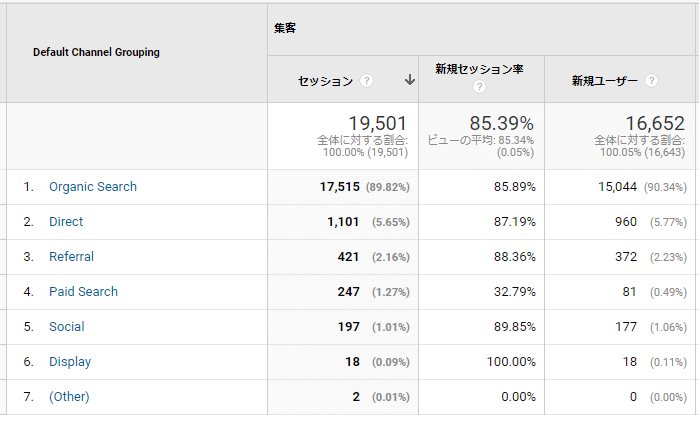Select Organic Search sessions 17,515
This screenshot has height=421, width=699.
click(340, 187)
